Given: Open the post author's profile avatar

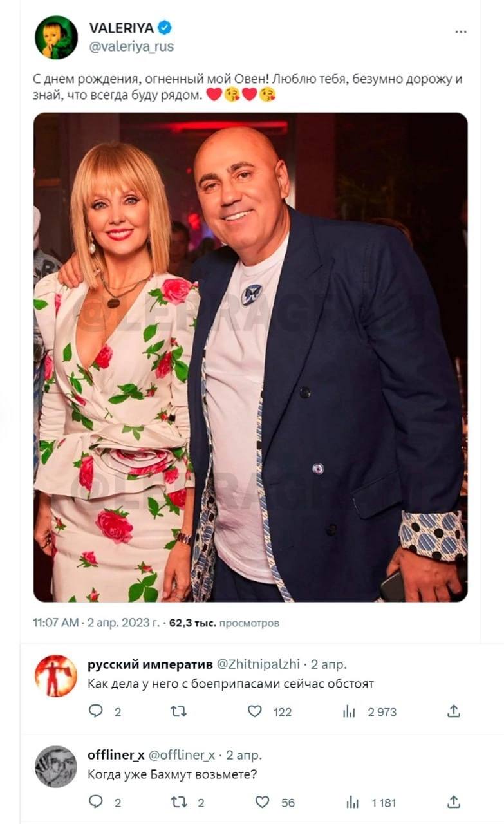Looking at the screenshot, I should click(56, 37).
